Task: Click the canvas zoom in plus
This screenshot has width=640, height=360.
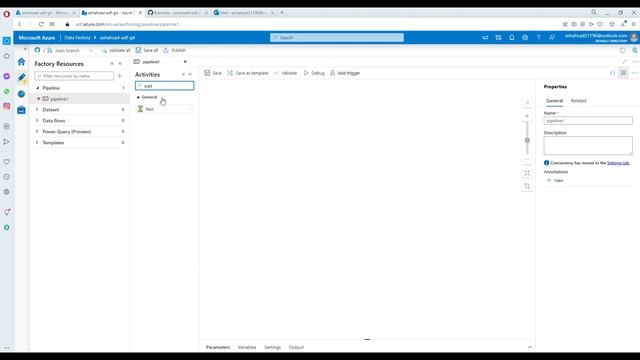Action: pos(527,116)
